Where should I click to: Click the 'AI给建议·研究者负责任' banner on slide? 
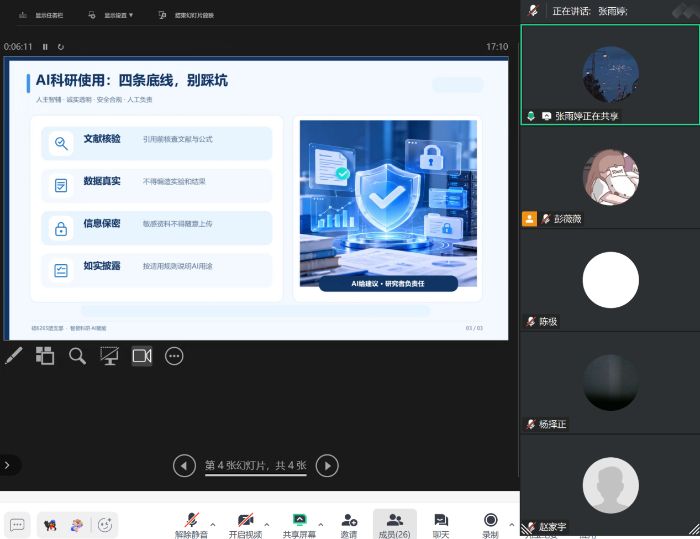(x=388, y=284)
